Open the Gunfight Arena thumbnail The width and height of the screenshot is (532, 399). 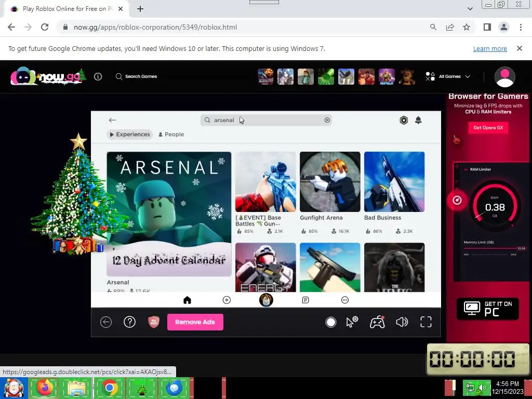(330, 181)
